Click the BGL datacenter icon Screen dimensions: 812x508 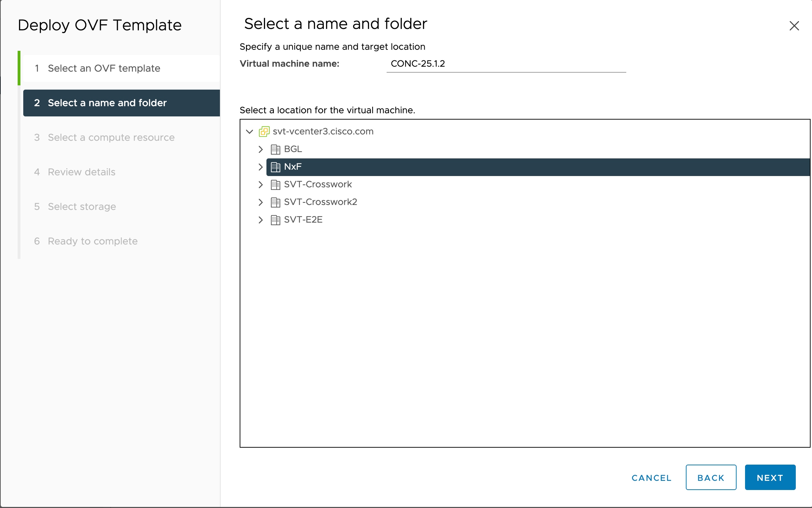[275, 149]
